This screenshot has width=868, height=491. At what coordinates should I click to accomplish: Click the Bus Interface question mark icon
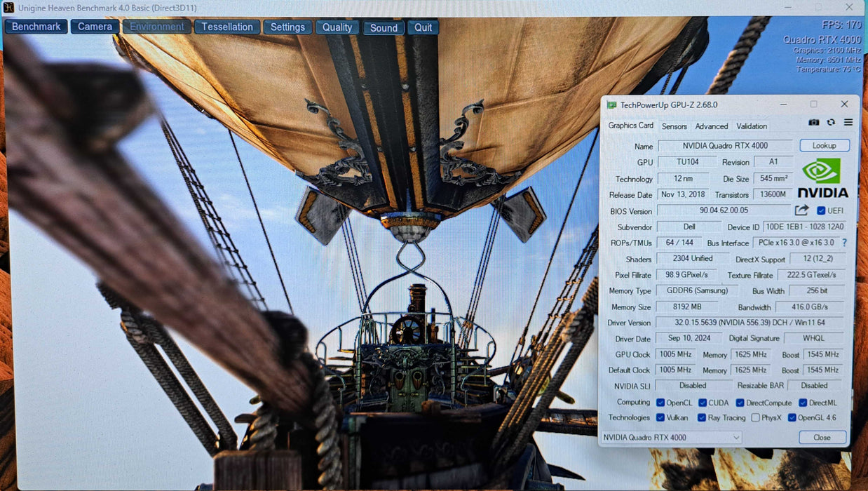click(x=844, y=243)
